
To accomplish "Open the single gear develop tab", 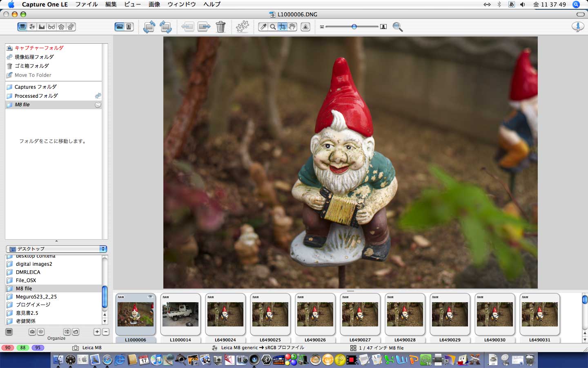I will pyautogui.click(x=61, y=27).
